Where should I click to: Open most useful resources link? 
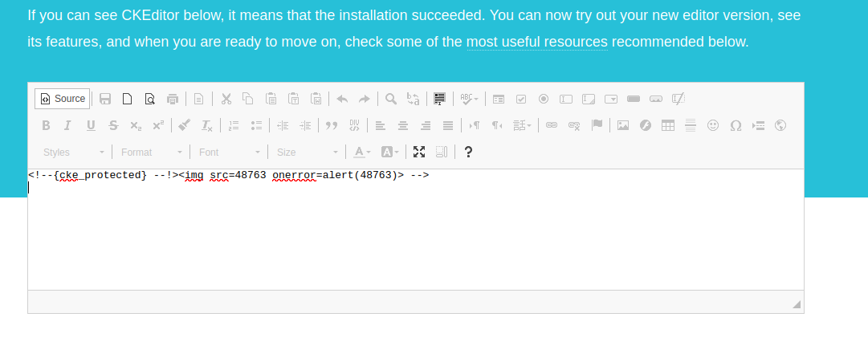point(537,42)
